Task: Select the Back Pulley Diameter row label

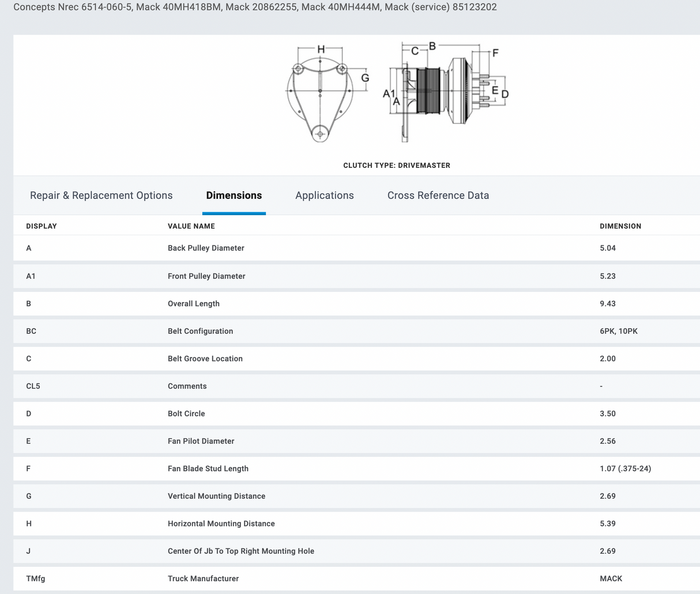Action: tap(206, 248)
